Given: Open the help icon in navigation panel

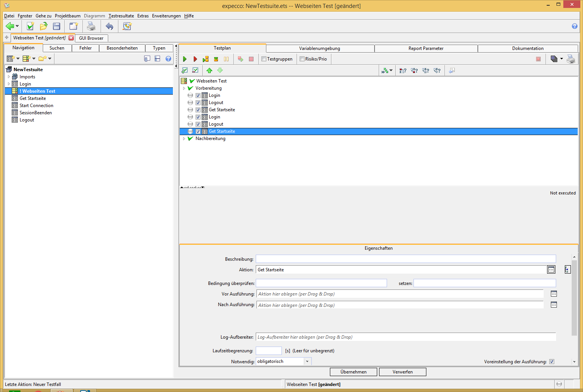Looking at the screenshot, I should 168,59.
